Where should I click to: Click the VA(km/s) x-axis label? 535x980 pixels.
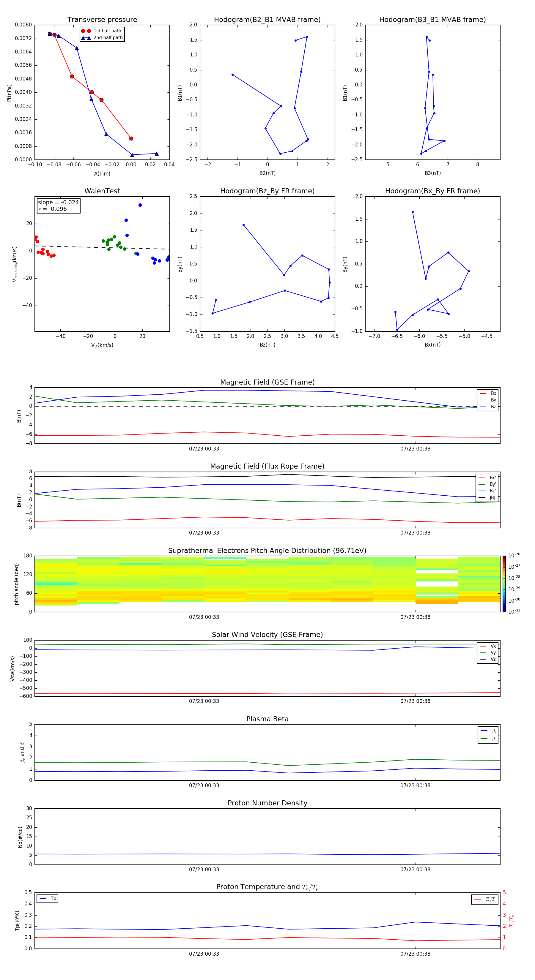tap(102, 345)
